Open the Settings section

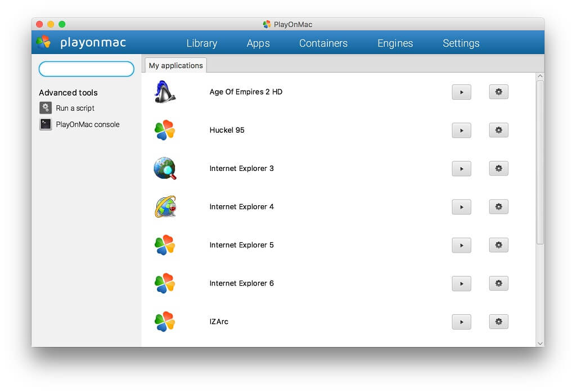pos(461,43)
